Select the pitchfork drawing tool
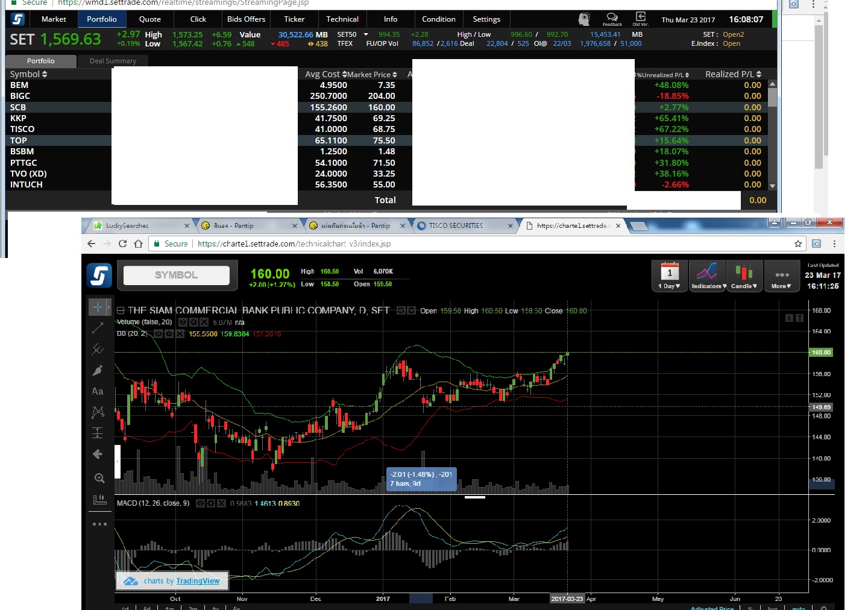The height and width of the screenshot is (610, 868). point(98,349)
